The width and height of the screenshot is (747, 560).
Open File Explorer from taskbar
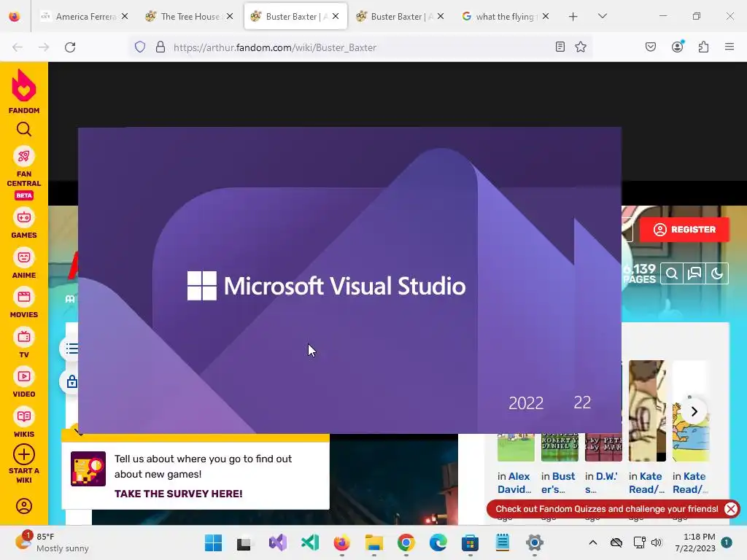tap(374, 542)
